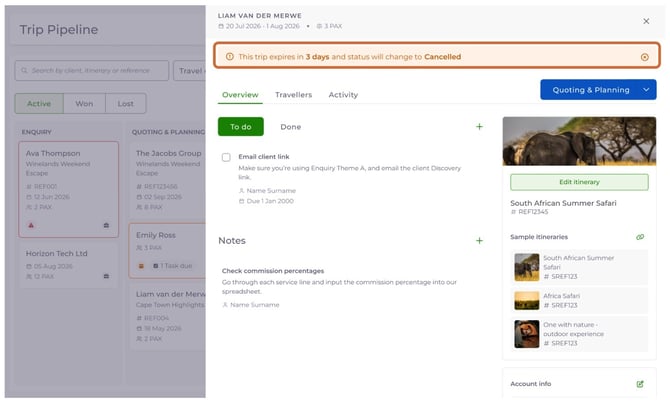This screenshot has width=670, height=406.
Task: Click the passengers icon beside 3 PAX header
Action: (319, 26)
